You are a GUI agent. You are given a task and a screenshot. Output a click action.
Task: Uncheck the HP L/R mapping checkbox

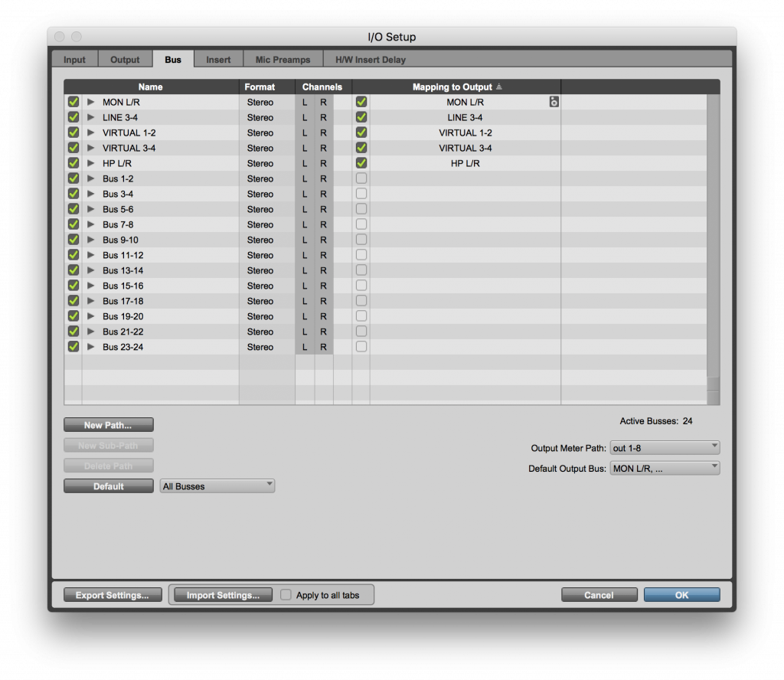[361, 163]
